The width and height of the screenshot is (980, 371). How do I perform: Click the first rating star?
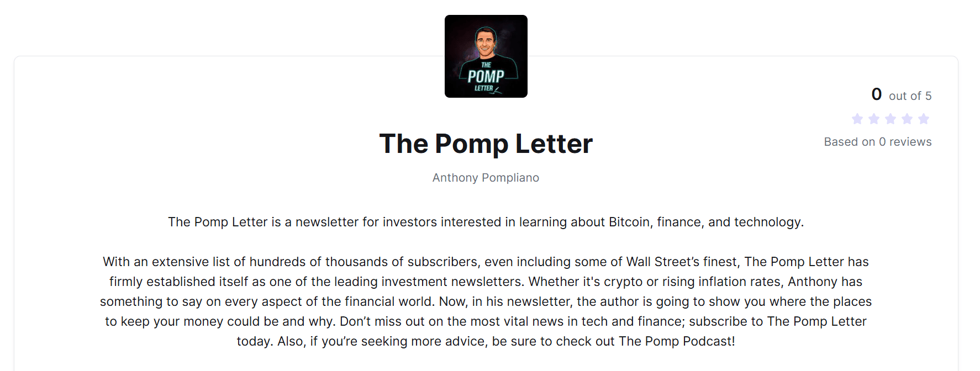tap(857, 119)
